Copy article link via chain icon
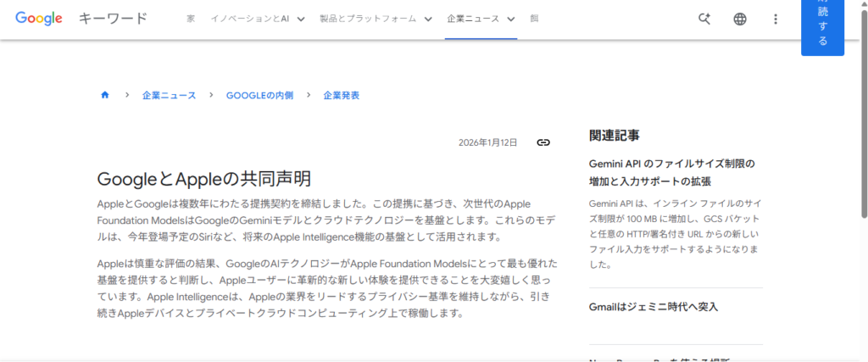Viewport: 868px width, 362px height. point(543,142)
